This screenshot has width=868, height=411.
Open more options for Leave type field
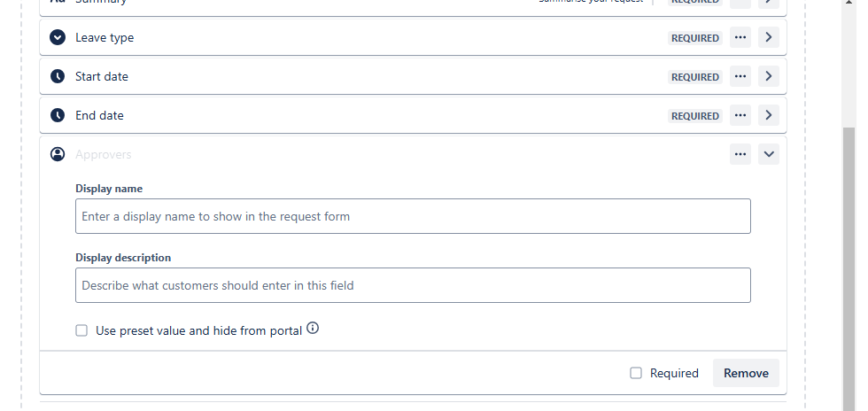(x=740, y=38)
